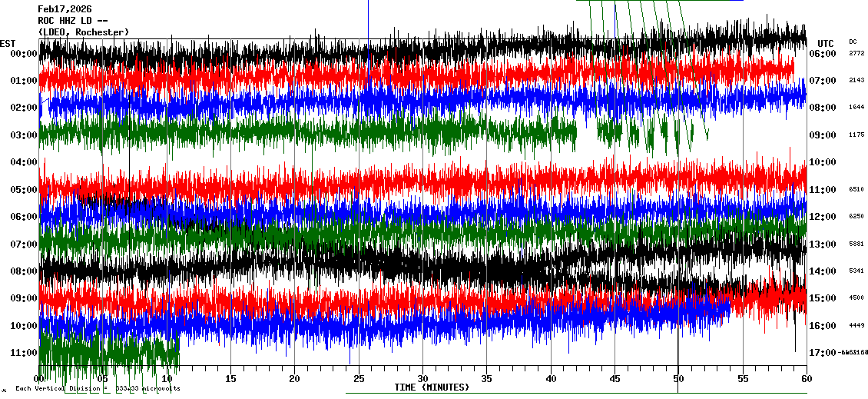Click the 30 minute tick on time axis
The width and height of the screenshot is (868, 399).
(x=422, y=378)
